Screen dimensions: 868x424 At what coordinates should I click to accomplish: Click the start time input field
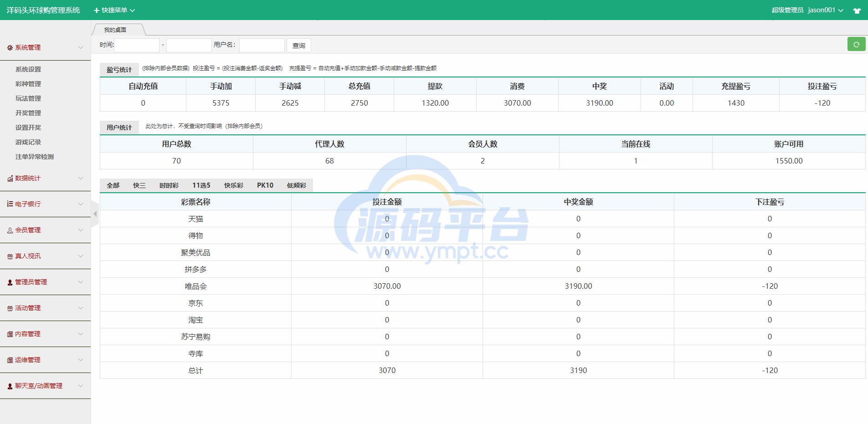pyautogui.click(x=137, y=45)
